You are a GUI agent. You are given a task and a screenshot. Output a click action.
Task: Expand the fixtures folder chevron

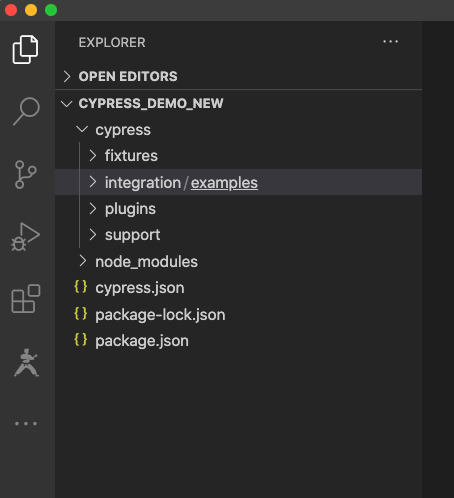point(93,155)
